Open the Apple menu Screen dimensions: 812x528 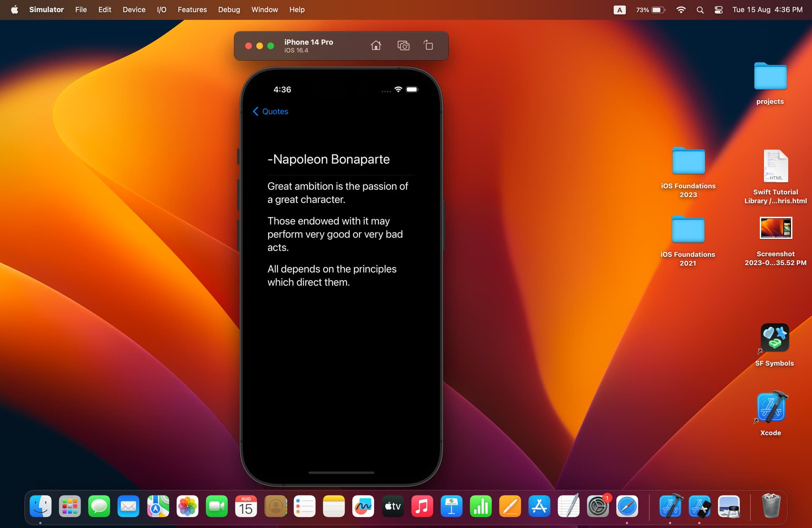coord(14,9)
